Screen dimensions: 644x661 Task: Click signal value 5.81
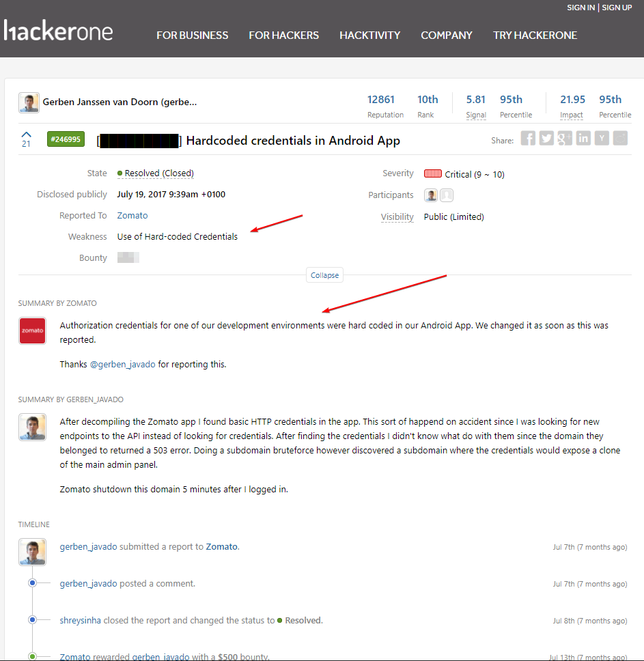476,100
